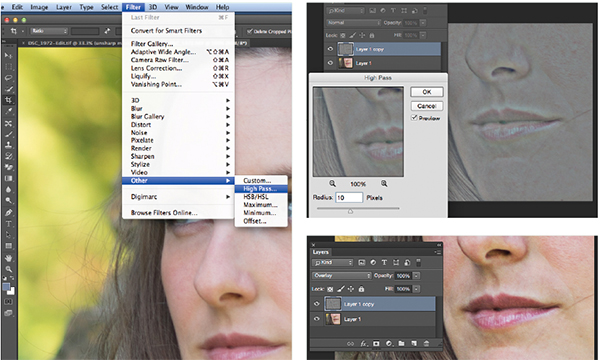600x360 pixels.
Task: Add a layer mask in the Overlay panel
Action: (x=376, y=344)
